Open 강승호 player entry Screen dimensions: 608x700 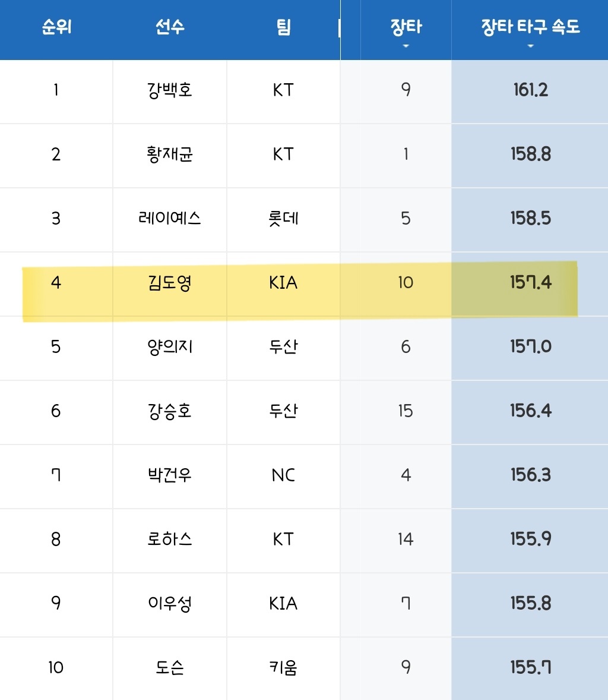170,411
